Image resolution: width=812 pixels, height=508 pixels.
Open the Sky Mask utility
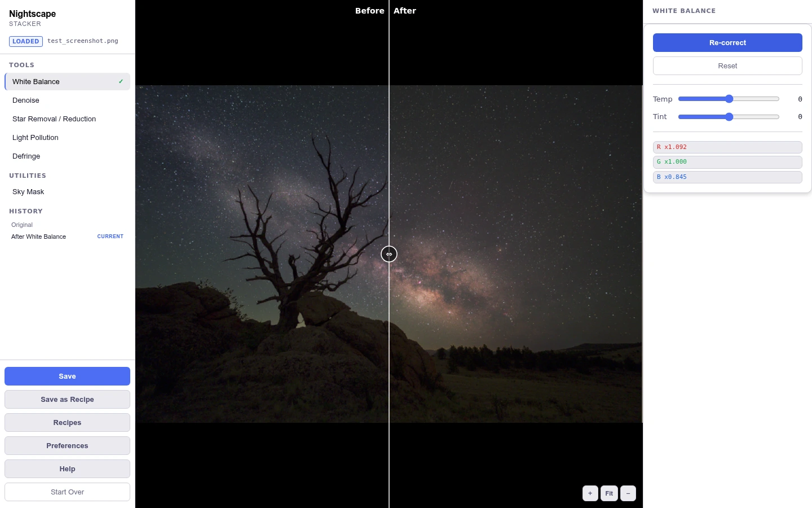pyautogui.click(x=67, y=192)
